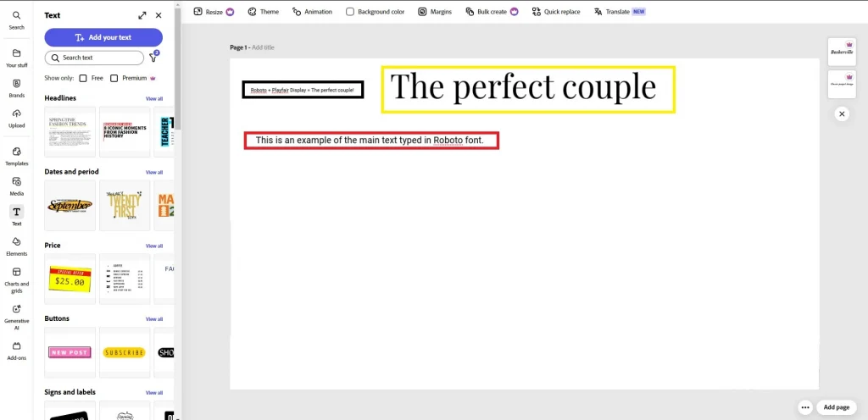Open the Margins settings
This screenshot has height=420, width=868.
coord(435,12)
